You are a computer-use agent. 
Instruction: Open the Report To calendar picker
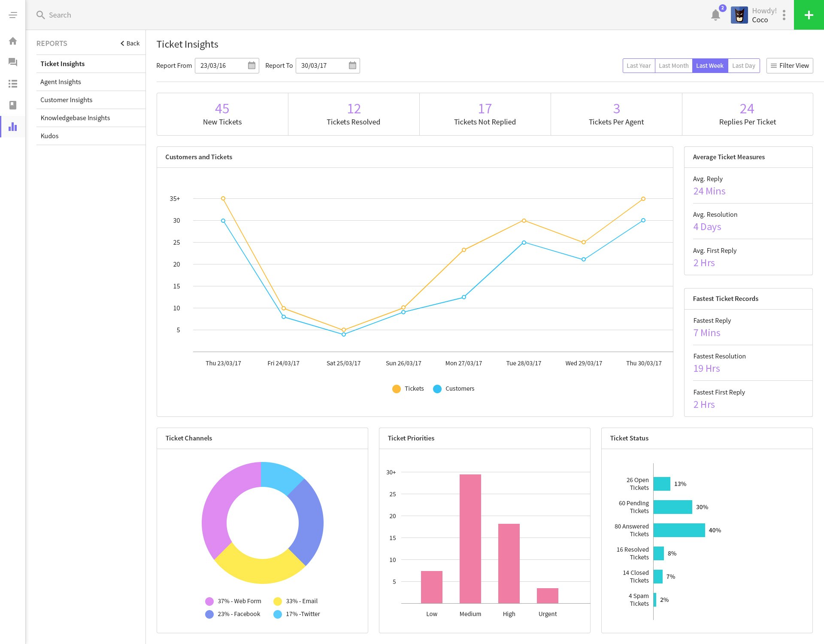pyautogui.click(x=352, y=66)
